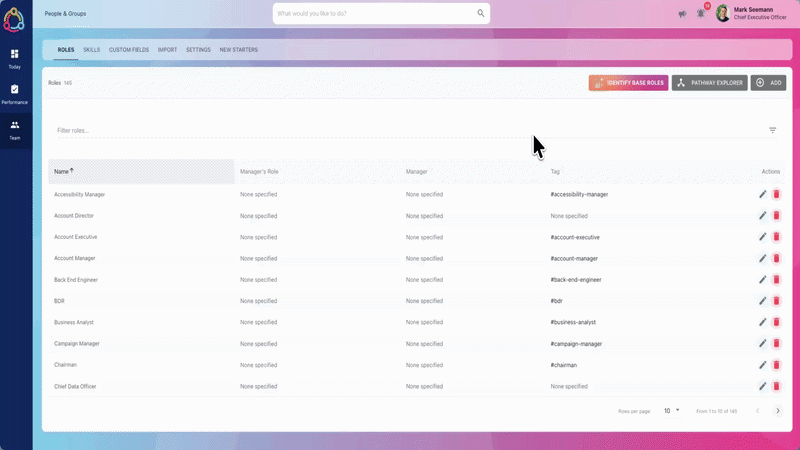
Task: Open announcements megaphone icon
Action: click(682, 14)
